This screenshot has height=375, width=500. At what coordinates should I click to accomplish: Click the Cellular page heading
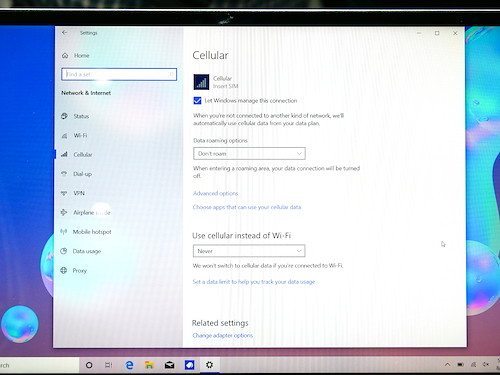(210, 55)
